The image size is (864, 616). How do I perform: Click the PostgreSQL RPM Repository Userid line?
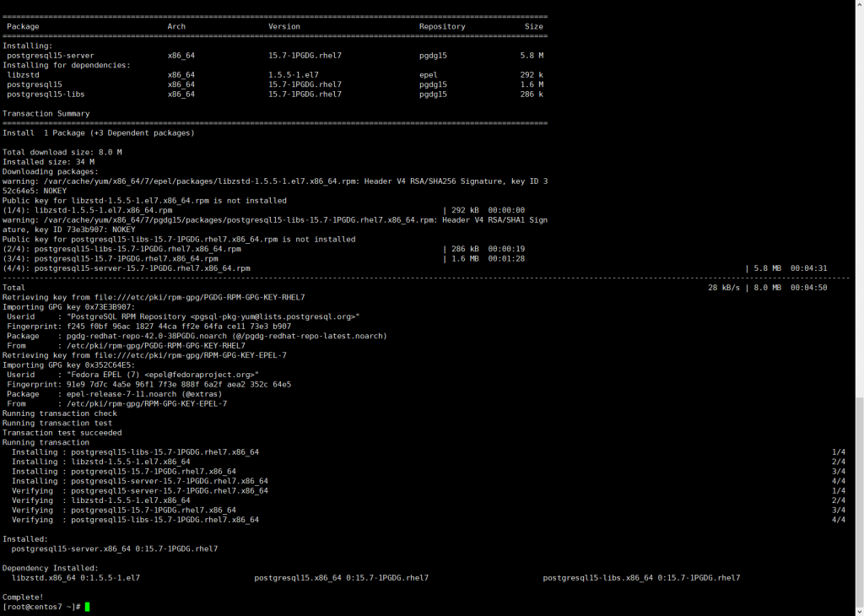coord(183,316)
